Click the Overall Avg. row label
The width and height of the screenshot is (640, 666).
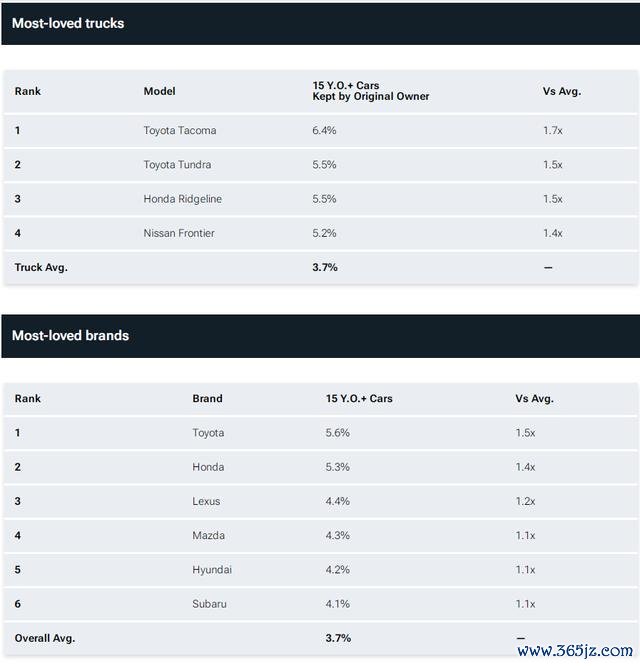click(x=45, y=638)
